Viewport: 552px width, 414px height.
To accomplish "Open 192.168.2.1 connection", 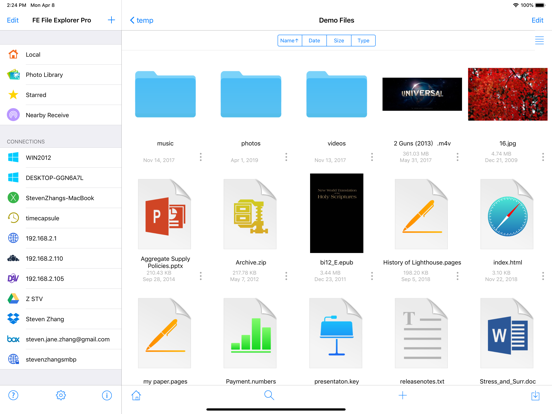I will point(61,238).
